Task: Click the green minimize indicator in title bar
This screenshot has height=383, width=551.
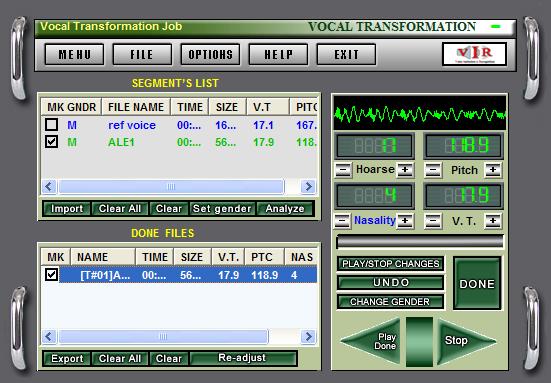Action: tap(495, 26)
